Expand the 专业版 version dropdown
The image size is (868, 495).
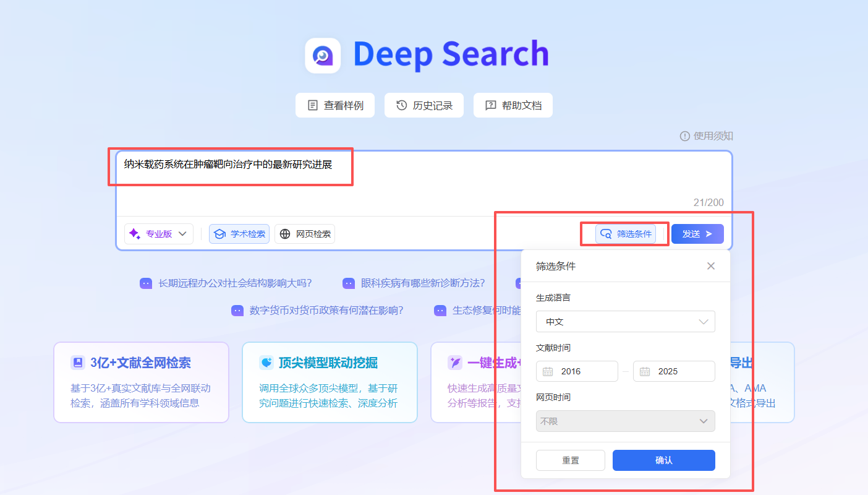[x=159, y=234]
